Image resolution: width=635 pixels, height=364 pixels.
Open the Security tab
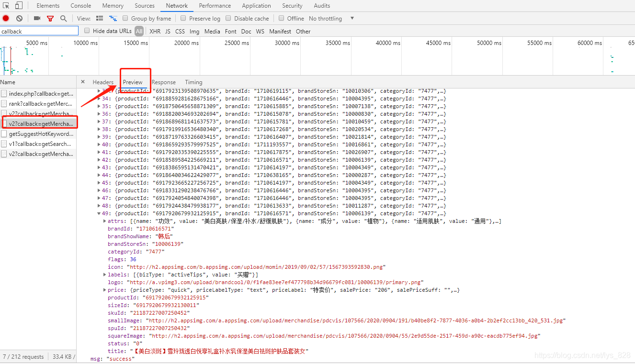[x=292, y=6]
